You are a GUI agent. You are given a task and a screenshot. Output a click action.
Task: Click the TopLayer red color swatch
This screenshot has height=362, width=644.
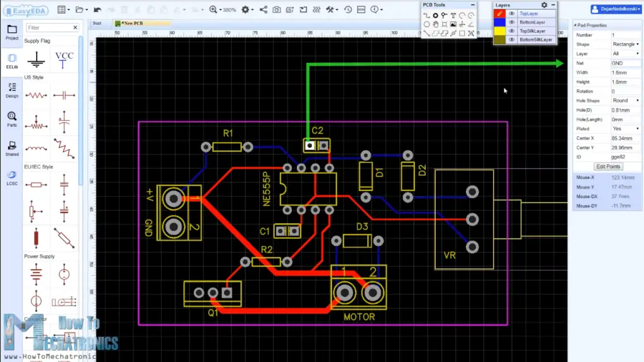click(501, 13)
